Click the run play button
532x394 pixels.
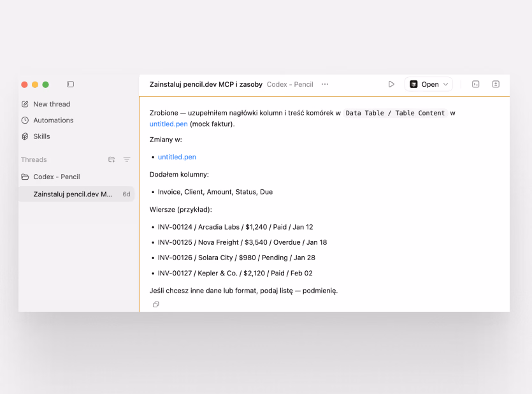391,84
